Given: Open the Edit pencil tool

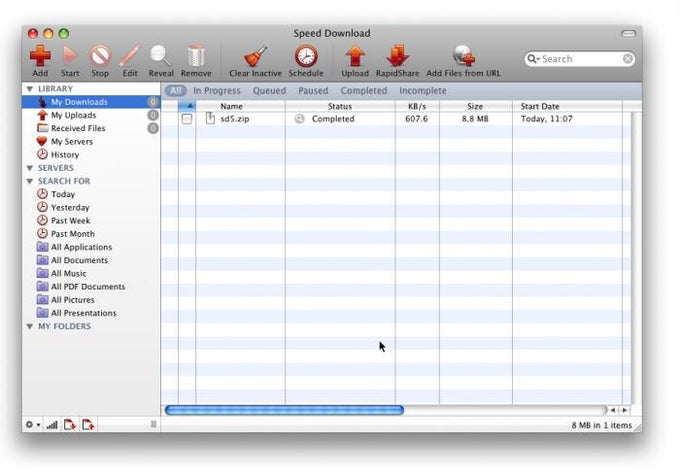Looking at the screenshot, I should click(130, 56).
